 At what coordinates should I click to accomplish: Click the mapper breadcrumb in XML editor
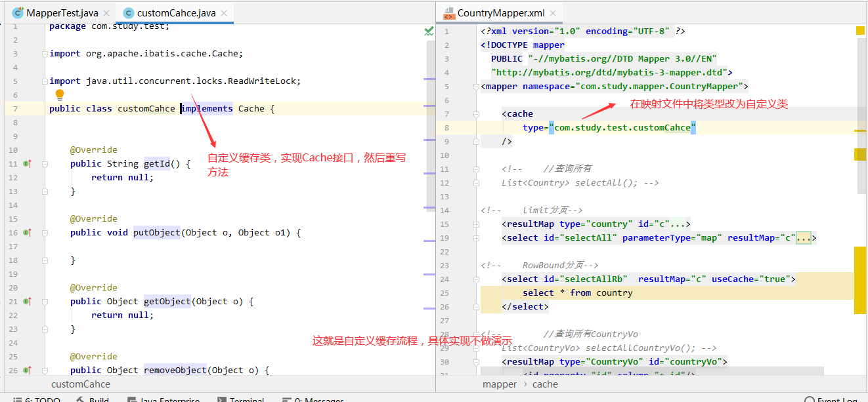[x=500, y=384]
